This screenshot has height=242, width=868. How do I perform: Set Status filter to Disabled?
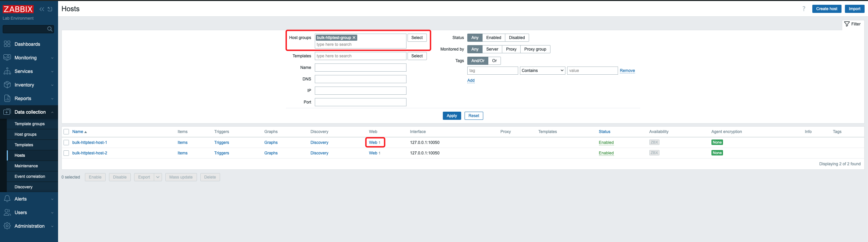pyautogui.click(x=517, y=38)
